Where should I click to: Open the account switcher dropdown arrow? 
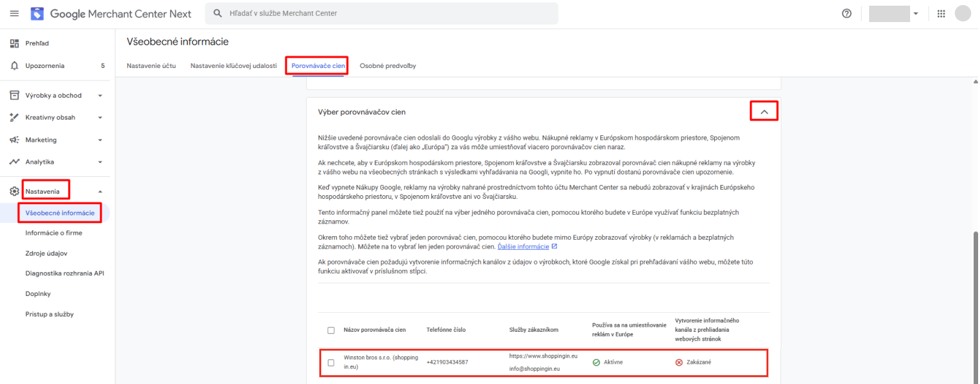(x=915, y=14)
